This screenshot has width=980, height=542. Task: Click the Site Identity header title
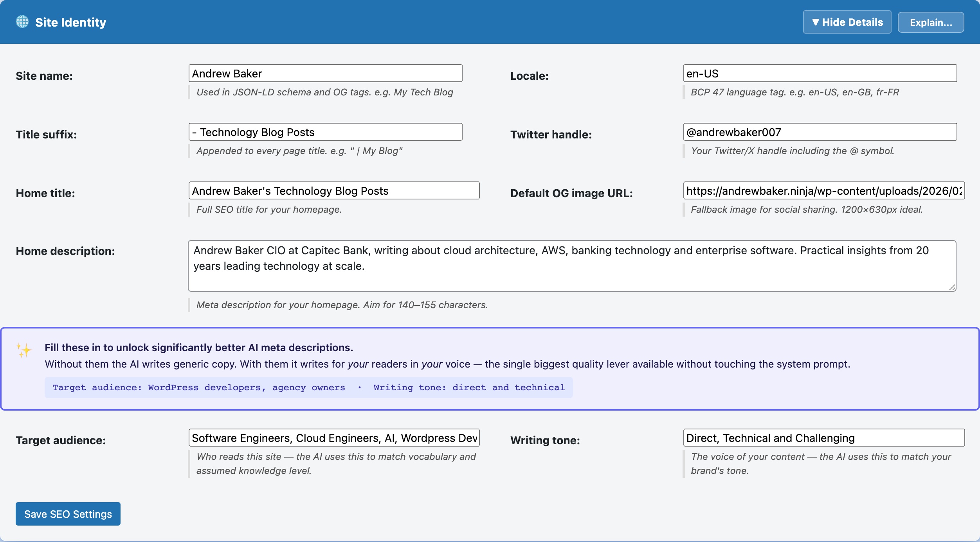[71, 22]
